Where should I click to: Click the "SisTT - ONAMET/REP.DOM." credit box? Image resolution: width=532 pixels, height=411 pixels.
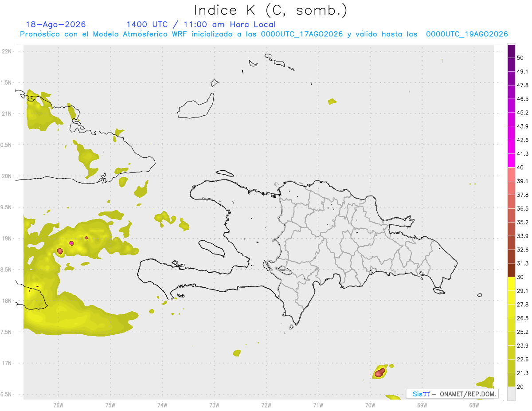[452, 394]
